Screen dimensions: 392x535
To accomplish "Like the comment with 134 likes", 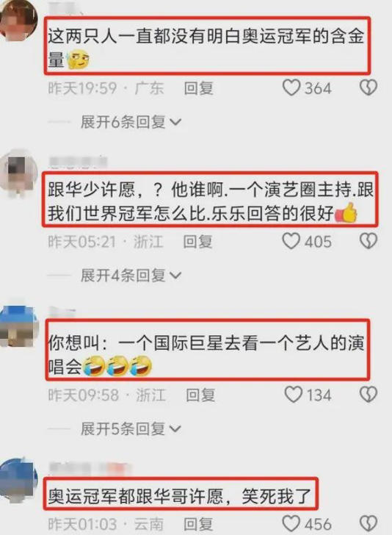I will coord(293,395).
